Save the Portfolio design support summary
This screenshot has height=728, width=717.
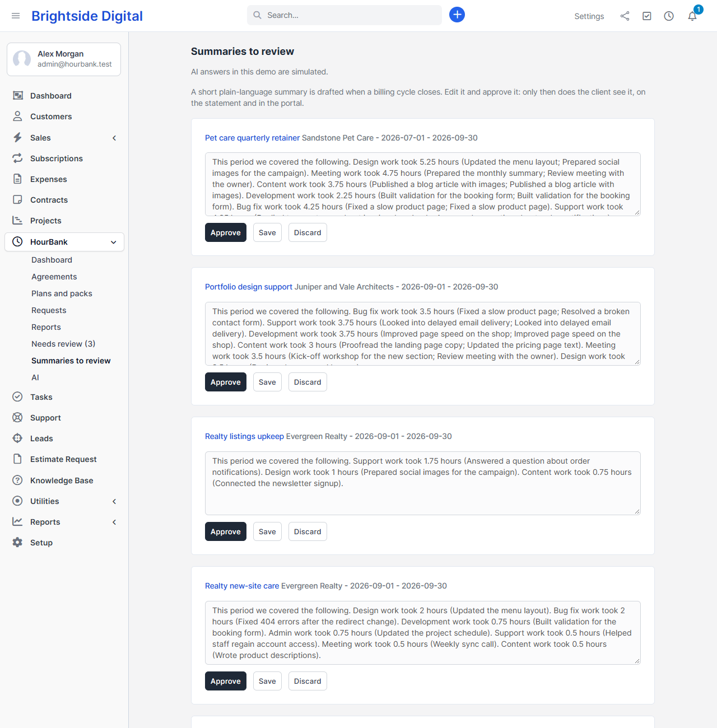point(267,382)
